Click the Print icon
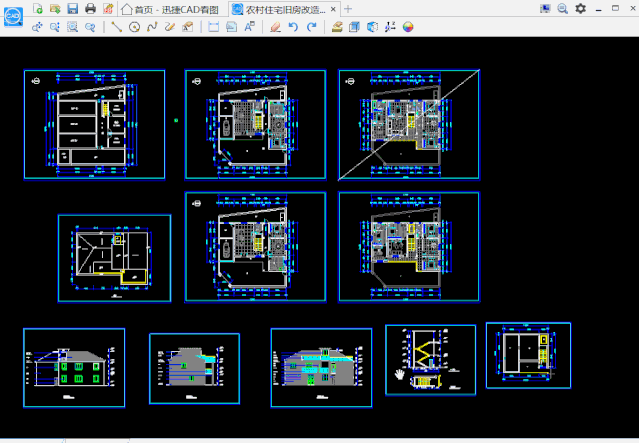 90,9
